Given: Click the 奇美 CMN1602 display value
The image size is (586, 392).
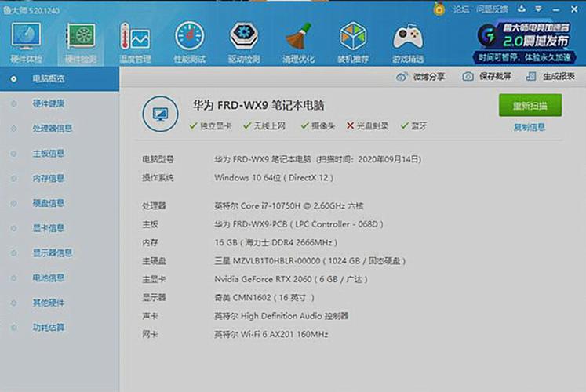Looking at the screenshot, I should 264,298.
